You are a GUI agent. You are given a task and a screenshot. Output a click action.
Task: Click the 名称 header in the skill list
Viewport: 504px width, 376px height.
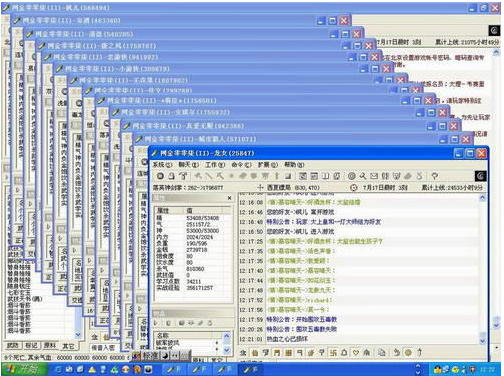coord(188,335)
